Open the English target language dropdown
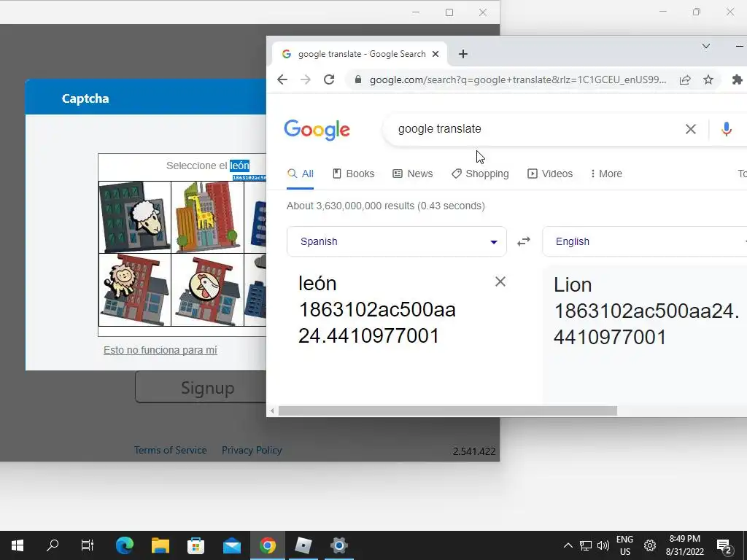 coord(645,241)
